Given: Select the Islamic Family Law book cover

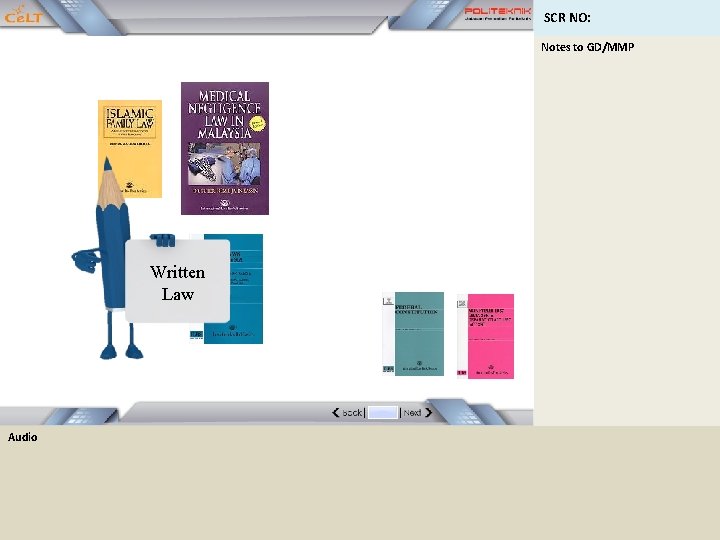Looking at the screenshot, I should coord(130,149).
